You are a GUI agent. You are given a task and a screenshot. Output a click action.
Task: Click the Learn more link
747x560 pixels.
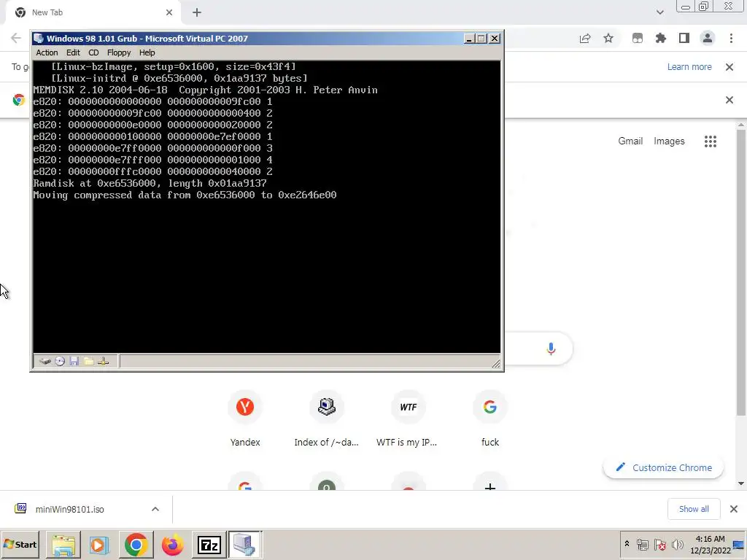click(x=689, y=66)
